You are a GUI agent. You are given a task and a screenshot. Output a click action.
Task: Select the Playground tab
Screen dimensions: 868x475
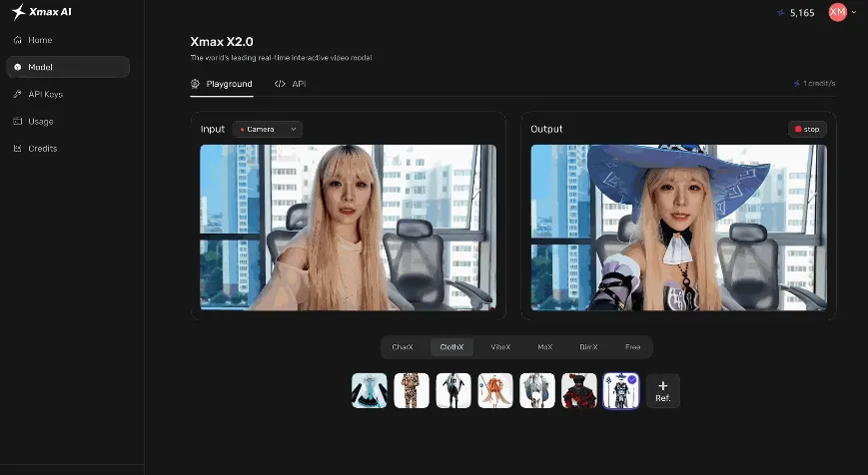[222, 84]
